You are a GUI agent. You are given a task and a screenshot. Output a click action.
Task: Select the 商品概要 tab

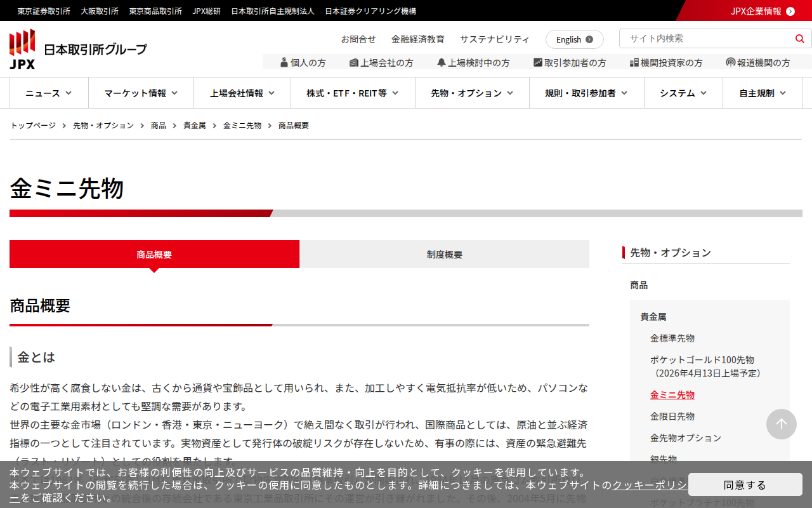(x=154, y=254)
